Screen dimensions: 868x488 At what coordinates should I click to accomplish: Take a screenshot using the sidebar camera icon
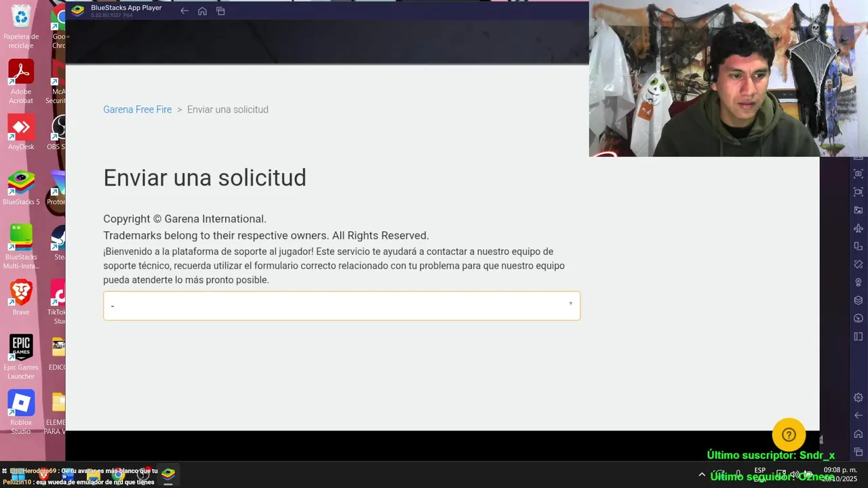pos(859,174)
